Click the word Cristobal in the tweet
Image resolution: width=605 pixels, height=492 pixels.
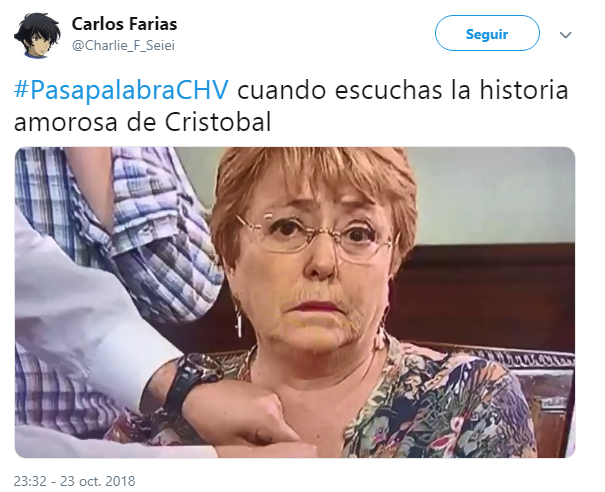coord(218,122)
